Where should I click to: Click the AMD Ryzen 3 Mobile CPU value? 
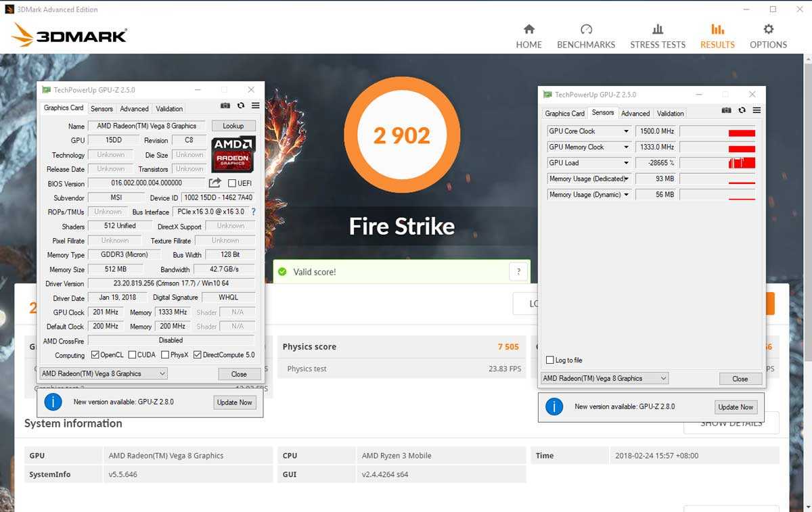[397, 455]
